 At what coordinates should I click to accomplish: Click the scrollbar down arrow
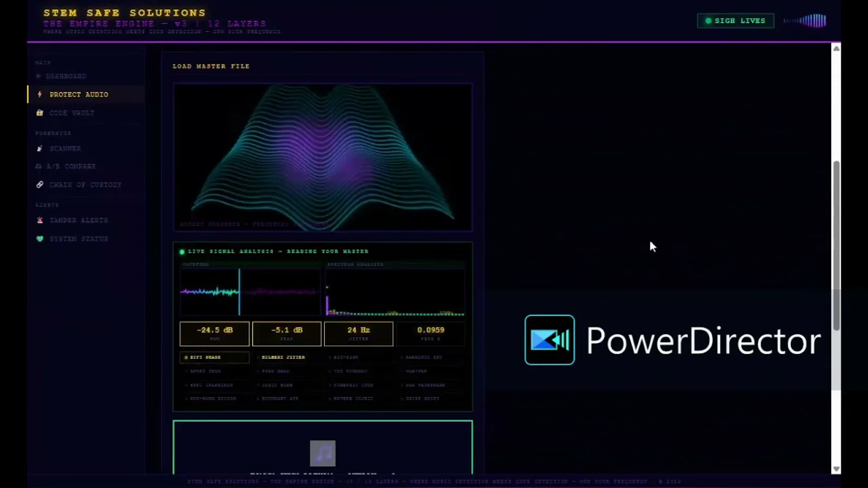(x=837, y=469)
